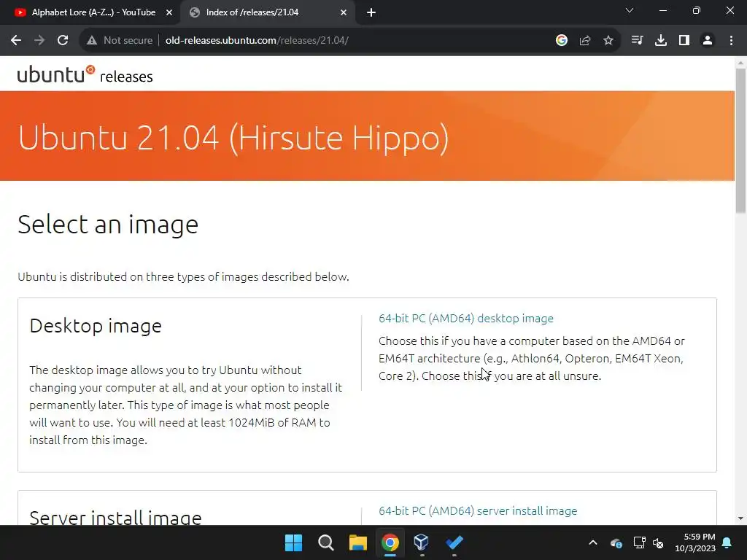
Task: Click the muted volume tray icon
Action: tap(659, 542)
